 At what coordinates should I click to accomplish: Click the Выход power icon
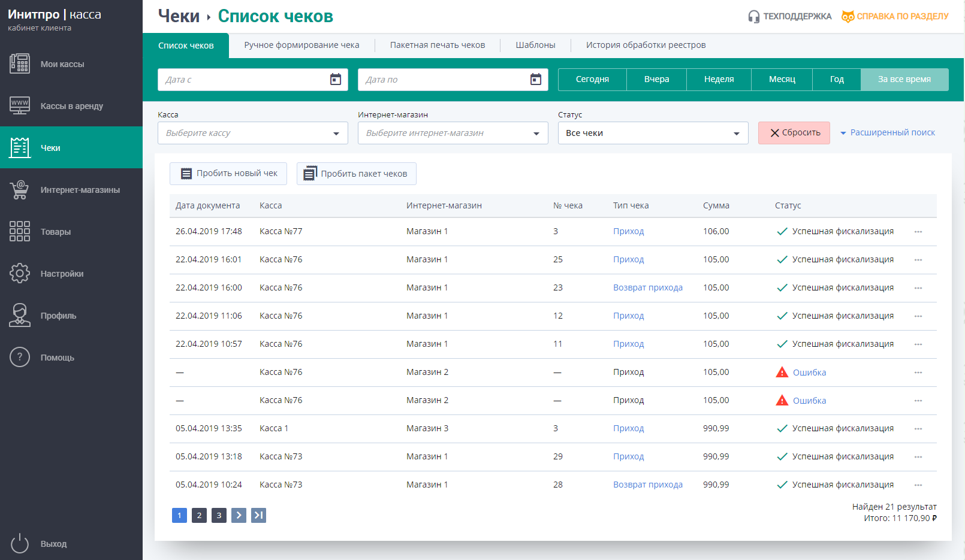coord(20,543)
